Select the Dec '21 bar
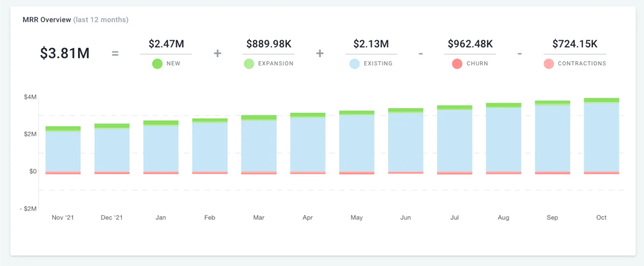This screenshot has height=266, width=644. pos(112,149)
